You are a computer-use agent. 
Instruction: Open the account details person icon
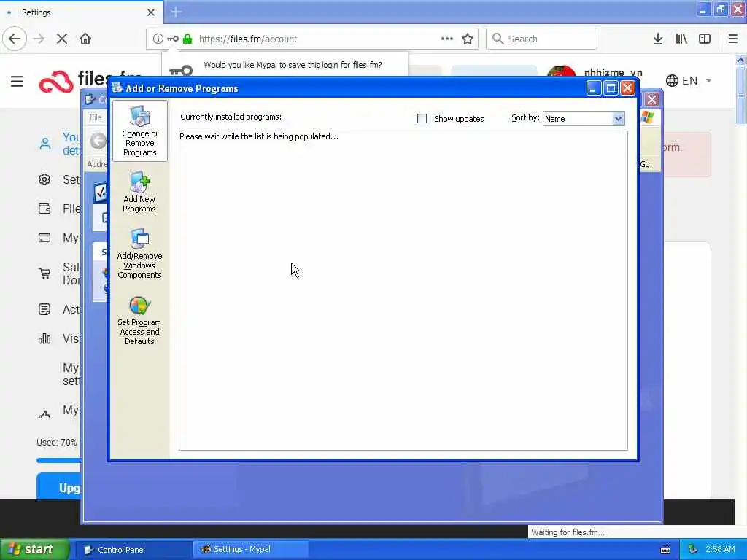(45, 144)
